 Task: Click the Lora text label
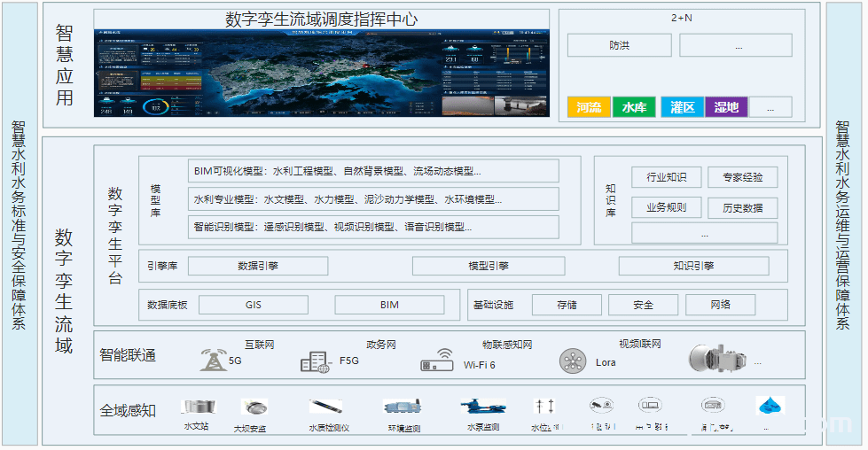(x=606, y=362)
